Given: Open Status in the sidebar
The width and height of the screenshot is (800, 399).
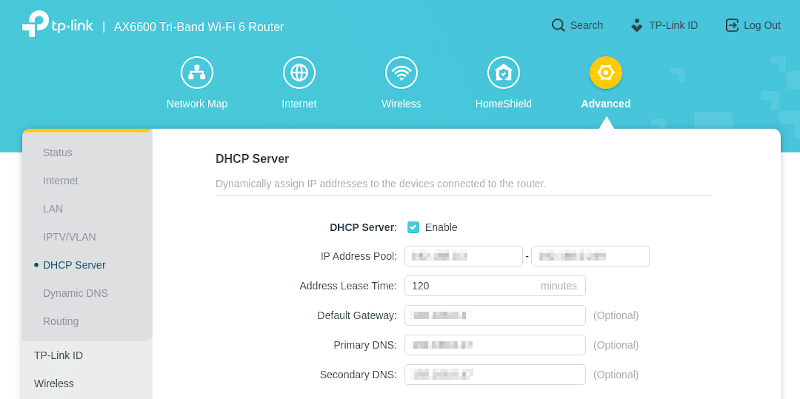Looking at the screenshot, I should coord(58,153).
